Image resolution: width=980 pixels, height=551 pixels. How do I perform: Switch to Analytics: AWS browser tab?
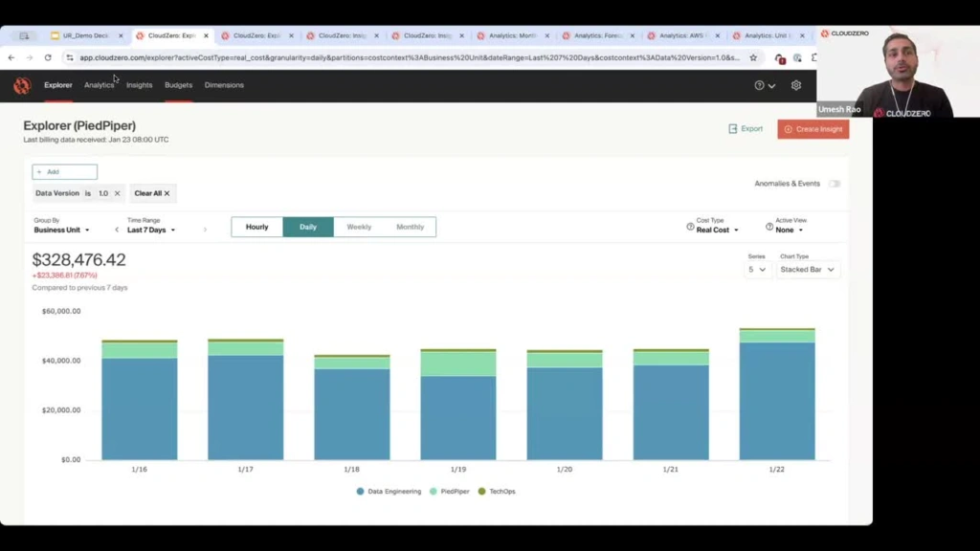(x=681, y=36)
